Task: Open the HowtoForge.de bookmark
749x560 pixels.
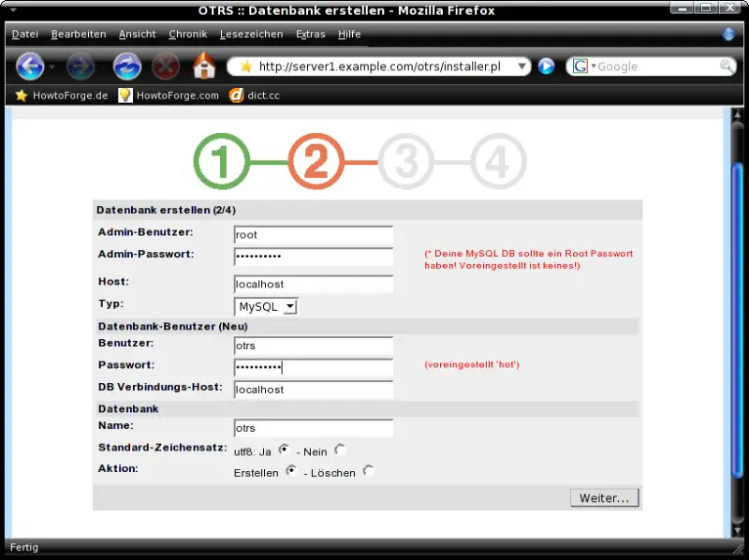Action: (x=61, y=96)
